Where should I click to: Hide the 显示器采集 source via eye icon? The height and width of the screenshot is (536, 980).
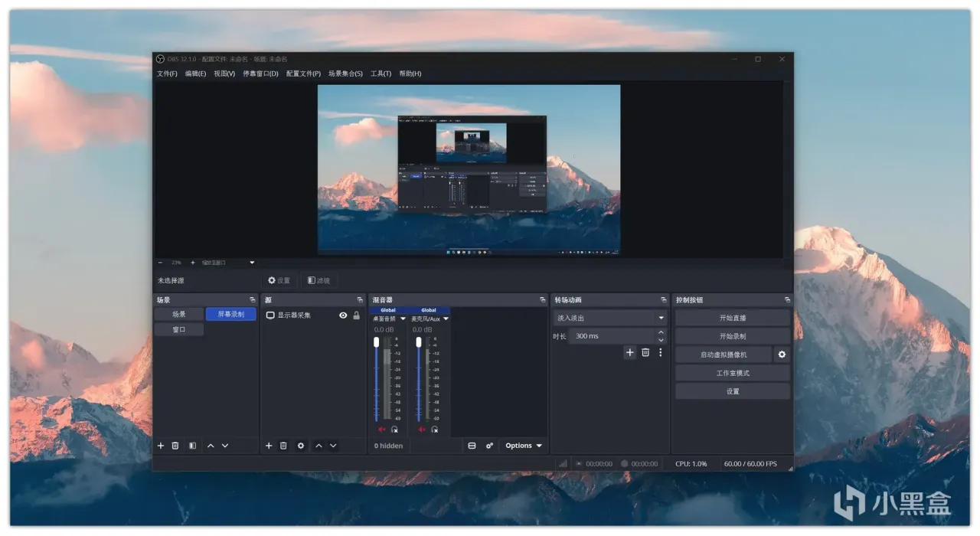tap(343, 315)
